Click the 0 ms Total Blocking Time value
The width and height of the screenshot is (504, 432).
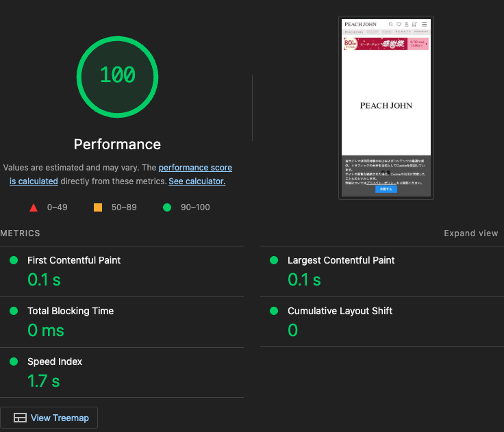point(46,330)
